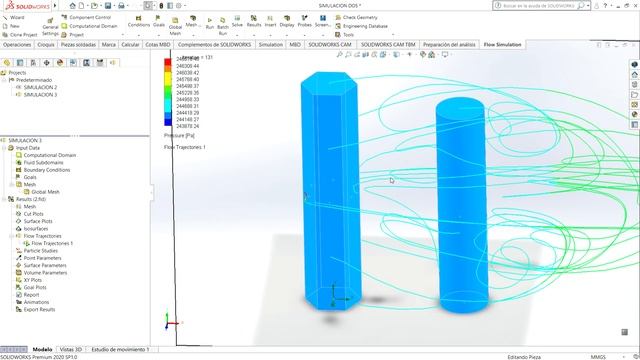Open Global Mesh settings in ribbon
The width and height of the screenshot is (640, 360).
[x=175, y=26]
